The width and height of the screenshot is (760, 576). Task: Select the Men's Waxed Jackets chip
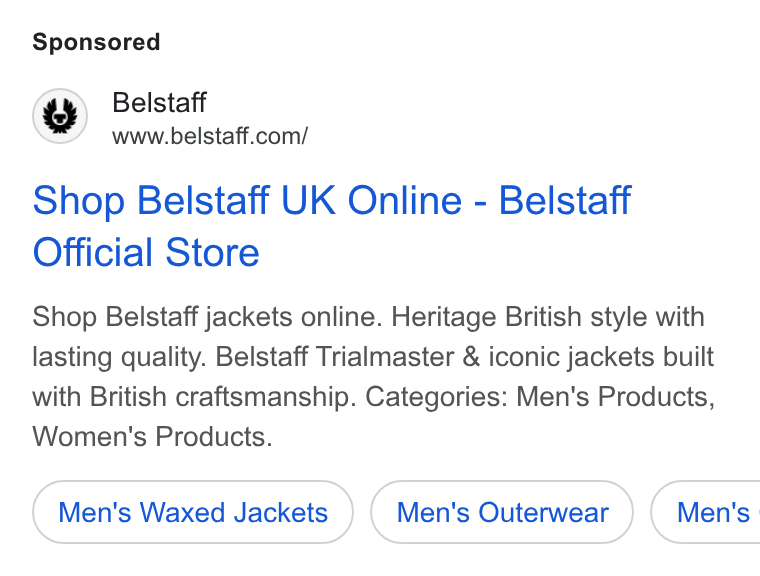[x=193, y=512]
